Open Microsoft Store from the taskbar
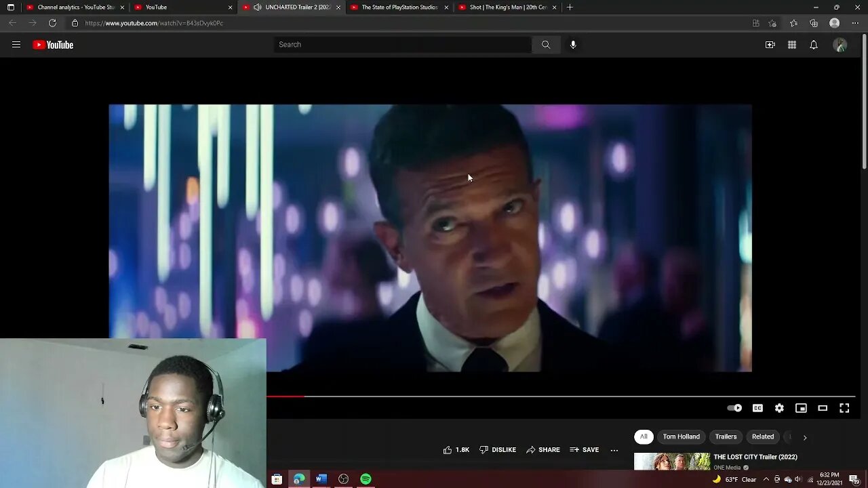This screenshot has height=488, width=868. point(277,479)
